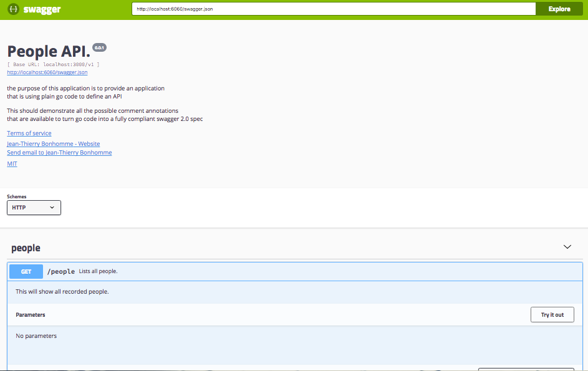Open the Terms of service link
The image size is (588, 371).
tap(29, 133)
